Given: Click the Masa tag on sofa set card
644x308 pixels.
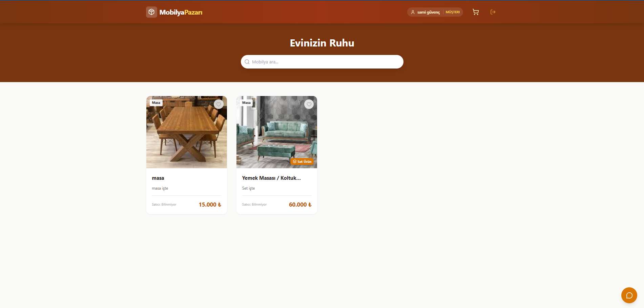Looking at the screenshot, I should click(246, 103).
